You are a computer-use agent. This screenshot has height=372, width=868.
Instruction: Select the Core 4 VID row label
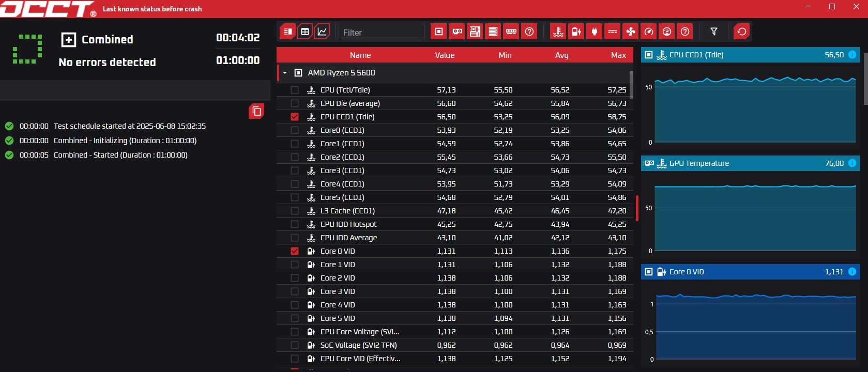click(x=338, y=305)
